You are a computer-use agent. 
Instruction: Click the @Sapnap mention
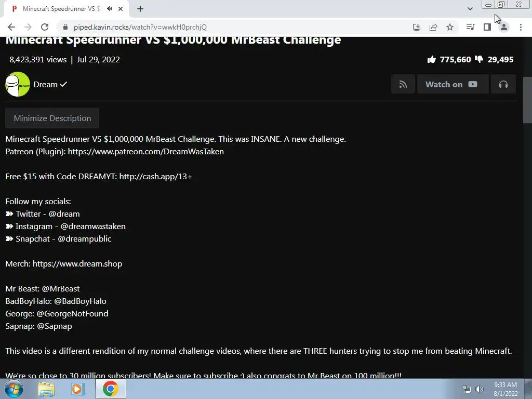54,326
